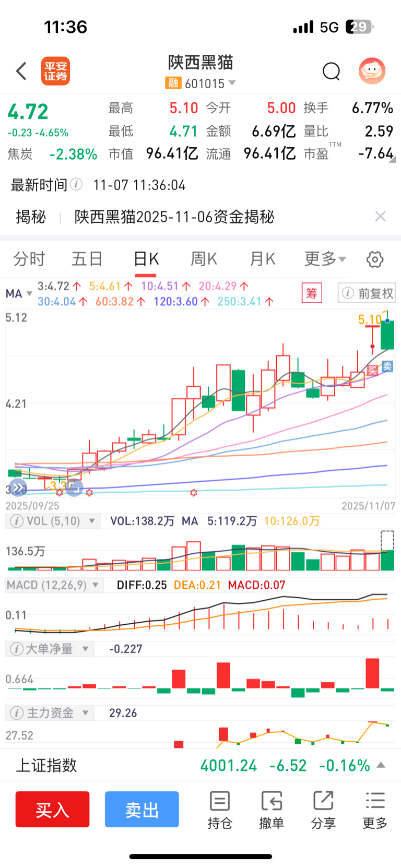Tap the info icon beside 最新时间
Viewport: 401px width, 868px height.
[76, 184]
